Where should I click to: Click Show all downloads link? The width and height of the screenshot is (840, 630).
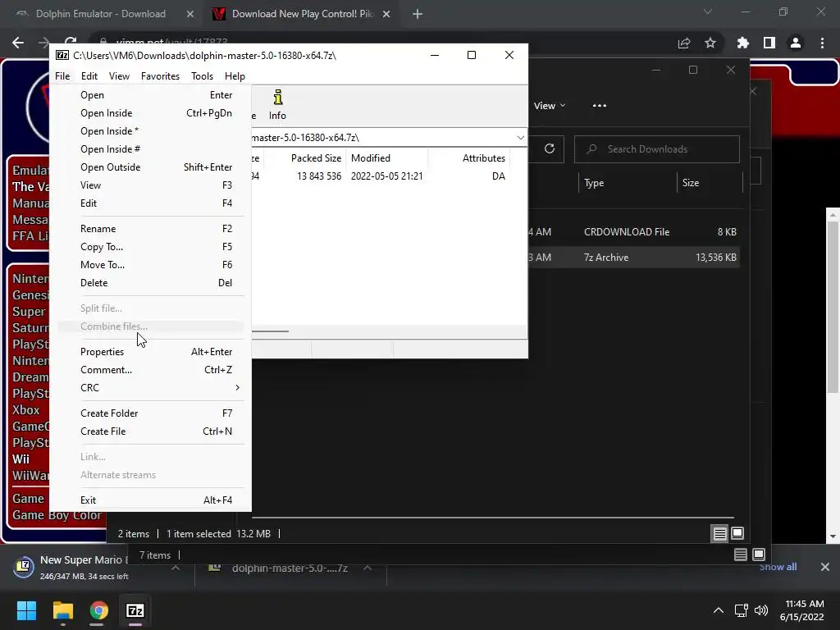(x=778, y=567)
